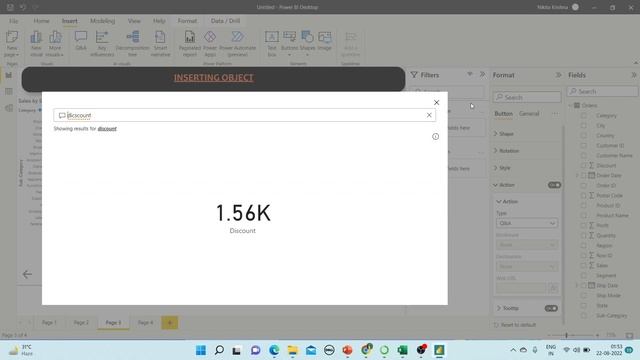Click the Q&A info icon
Viewport: 640px width, 360px height.
click(x=436, y=136)
